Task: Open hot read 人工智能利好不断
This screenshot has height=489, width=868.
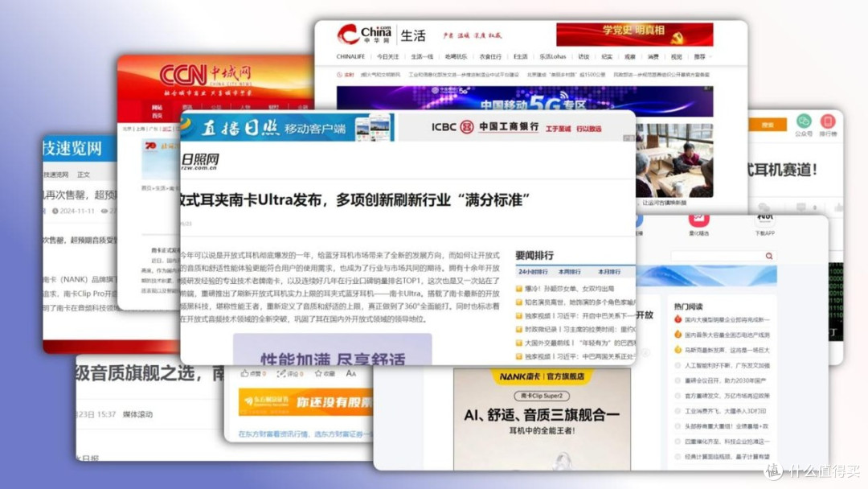Action: 727,365
